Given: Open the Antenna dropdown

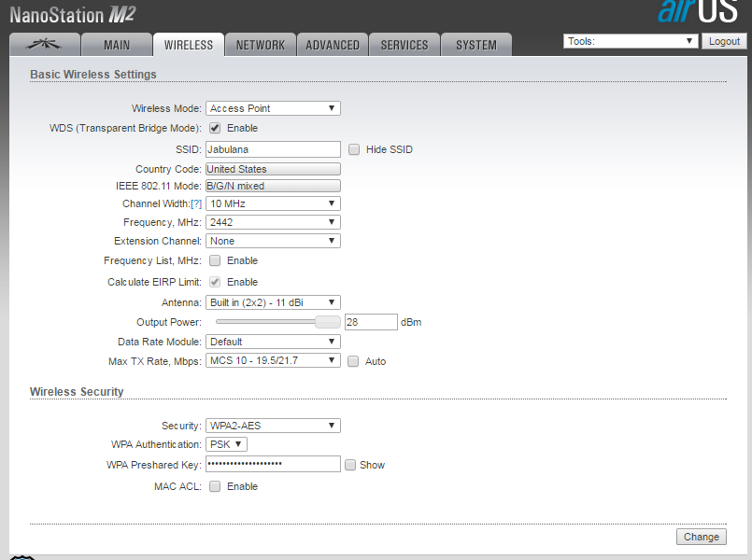Looking at the screenshot, I should pyautogui.click(x=273, y=302).
